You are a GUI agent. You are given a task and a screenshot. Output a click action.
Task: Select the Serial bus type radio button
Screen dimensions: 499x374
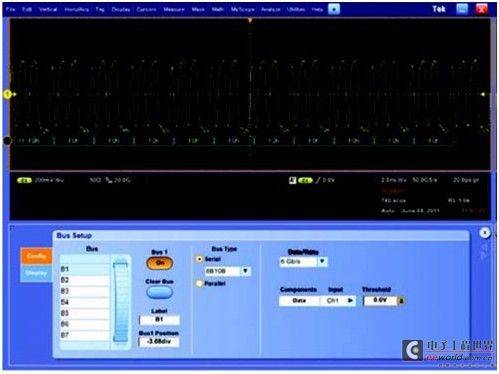coord(199,259)
